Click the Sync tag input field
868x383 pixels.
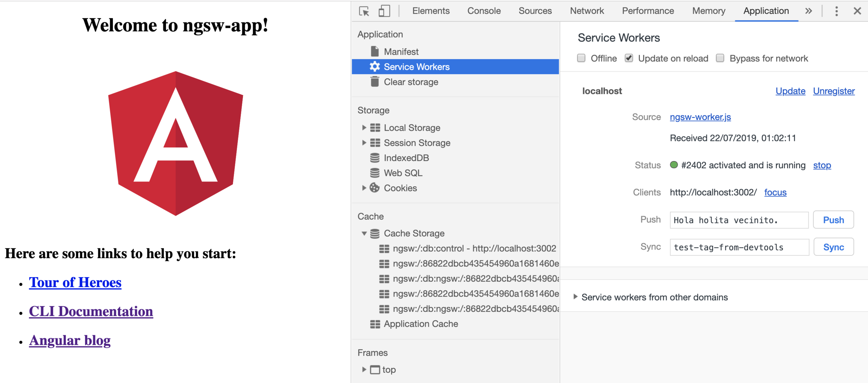click(739, 247)
